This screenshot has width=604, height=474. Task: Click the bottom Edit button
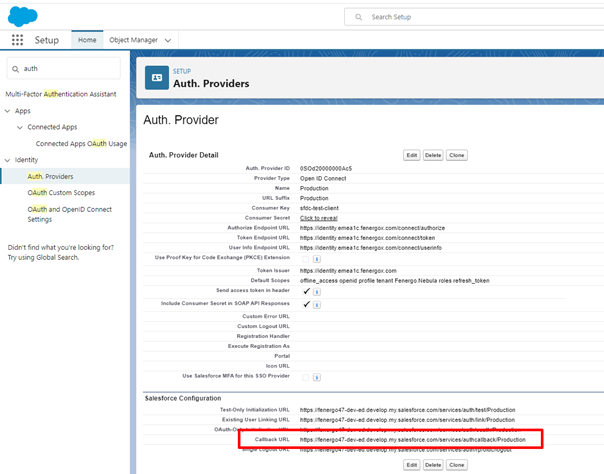(x=412, y=465)
